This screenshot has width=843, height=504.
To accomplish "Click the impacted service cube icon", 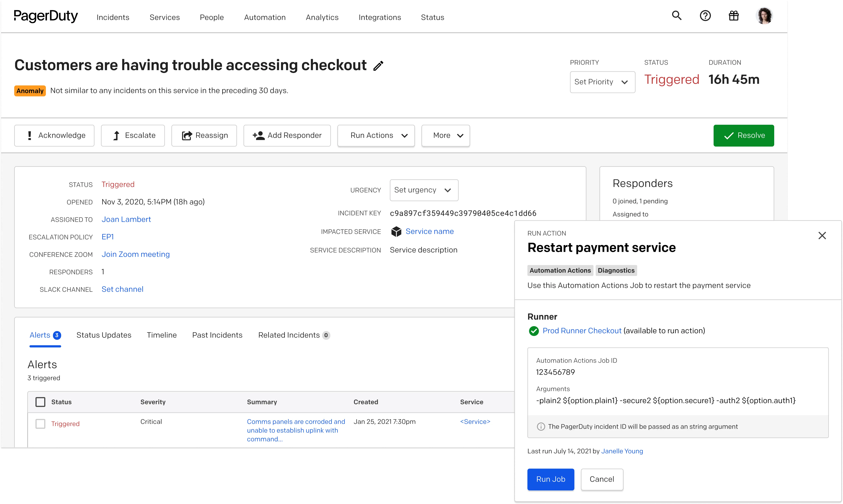I will tap(396, 231).
